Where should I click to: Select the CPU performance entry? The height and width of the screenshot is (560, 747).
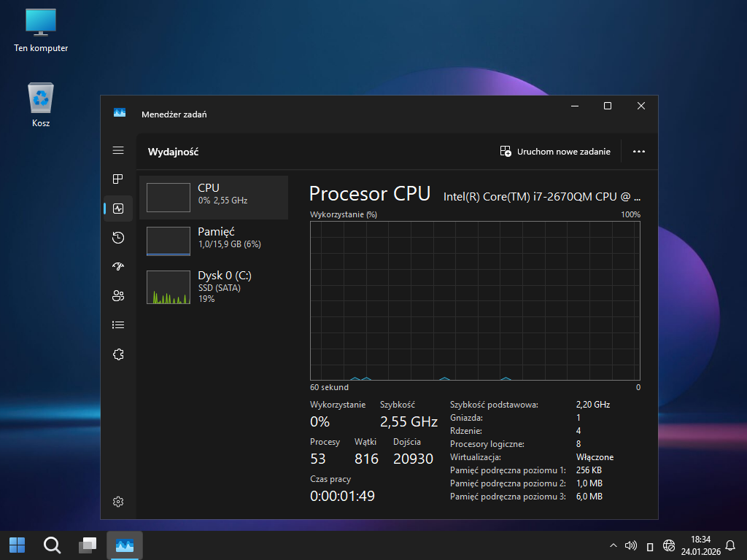(214, 197)
